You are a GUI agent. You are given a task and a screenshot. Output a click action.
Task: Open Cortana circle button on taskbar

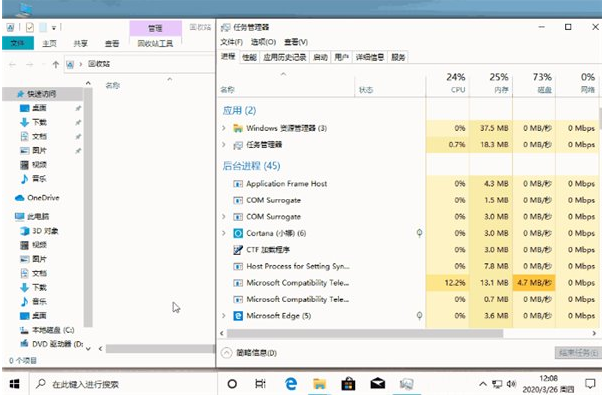[232, 384]
